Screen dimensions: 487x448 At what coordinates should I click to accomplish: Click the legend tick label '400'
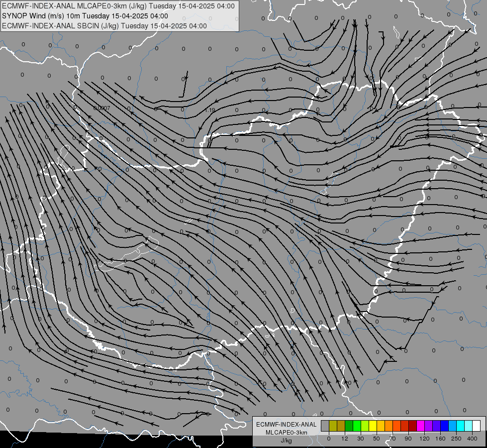472,439
